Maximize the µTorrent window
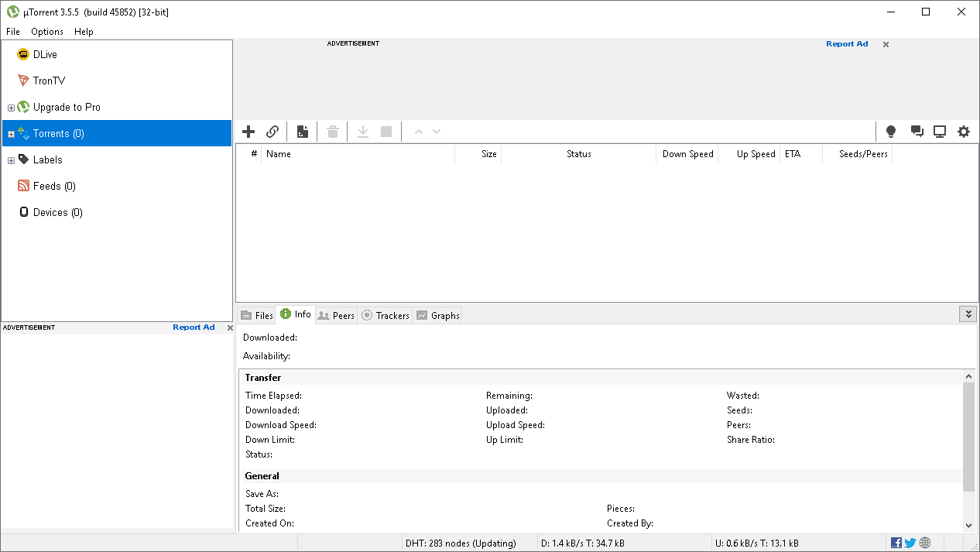 click(x=926, y=12)
